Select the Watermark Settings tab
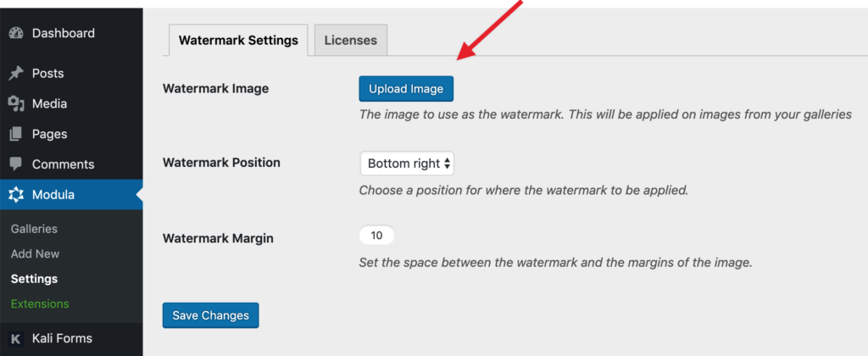Viewport: 868px width, 356px height. click(238, 40)
